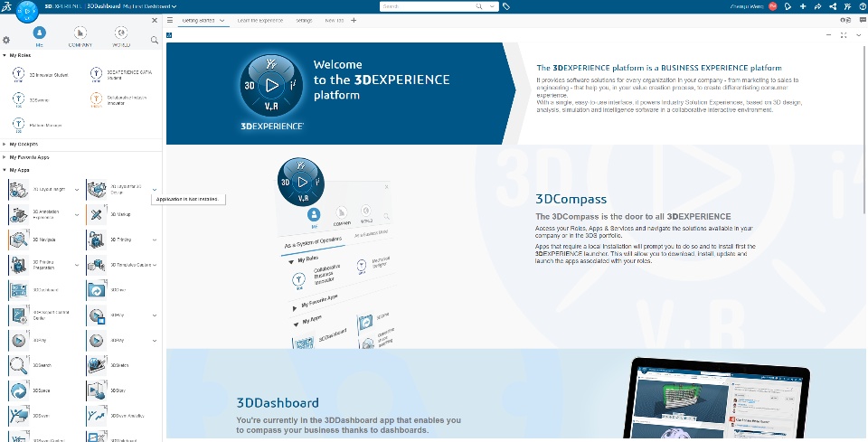Click into the top Search field
The image size is (868, 442).
[428, 6]
